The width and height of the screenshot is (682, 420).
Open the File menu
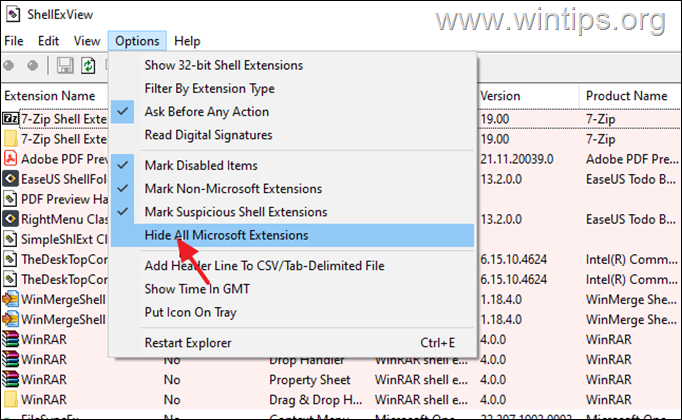pos(14,41)
